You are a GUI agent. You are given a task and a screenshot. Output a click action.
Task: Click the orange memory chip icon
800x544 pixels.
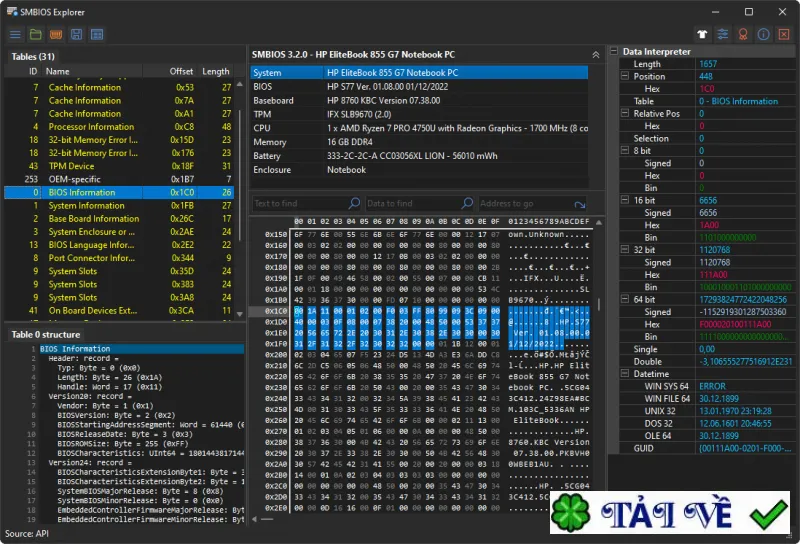56,35
